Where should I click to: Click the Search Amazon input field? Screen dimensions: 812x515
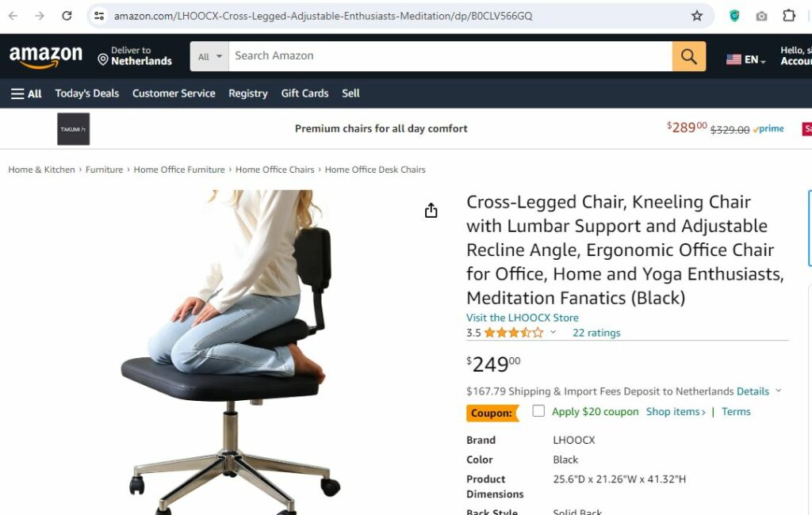coord(450,56)
